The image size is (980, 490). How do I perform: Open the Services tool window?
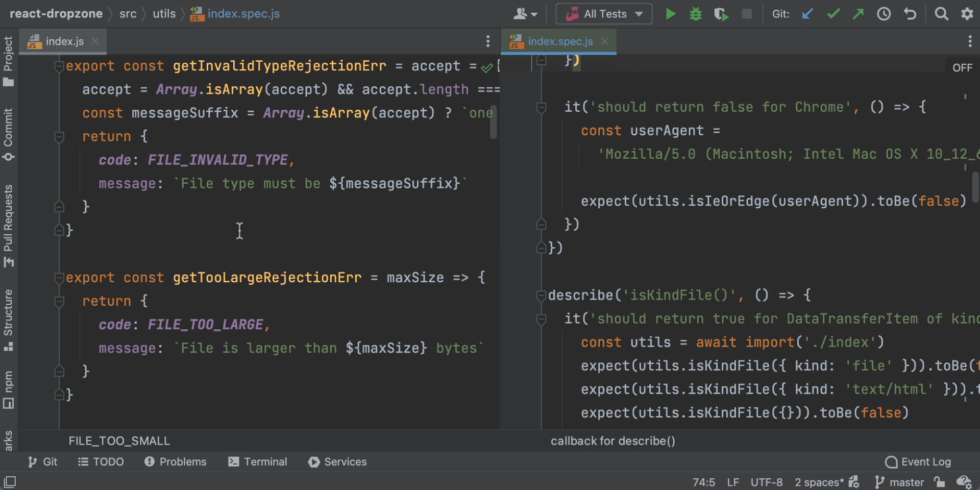(337, 462)
